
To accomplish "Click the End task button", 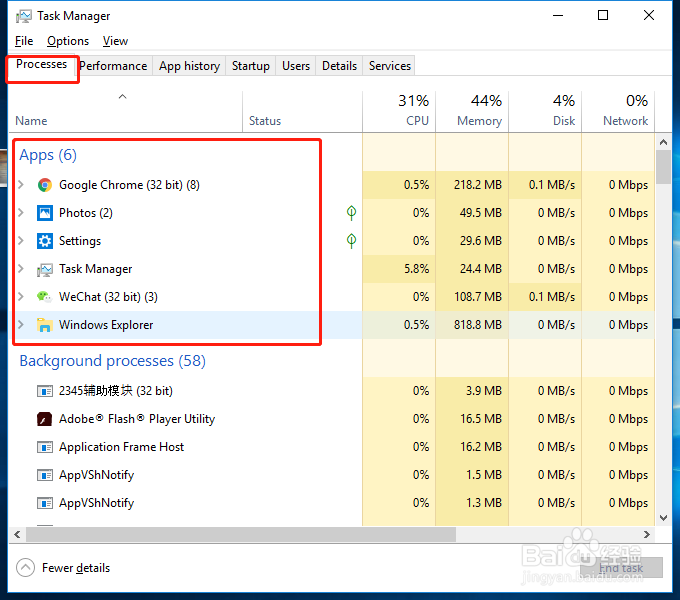I will pyautogui.click(x=621, y=567).
